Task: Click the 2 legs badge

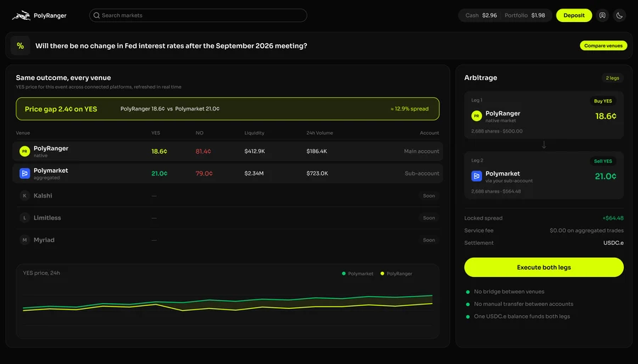Action: click(x=612, y=78)
